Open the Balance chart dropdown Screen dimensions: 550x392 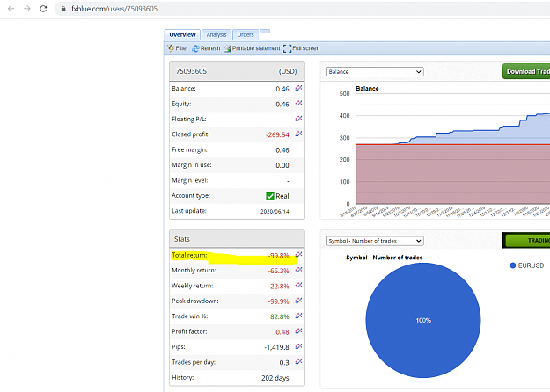click(x=375, y=72)
